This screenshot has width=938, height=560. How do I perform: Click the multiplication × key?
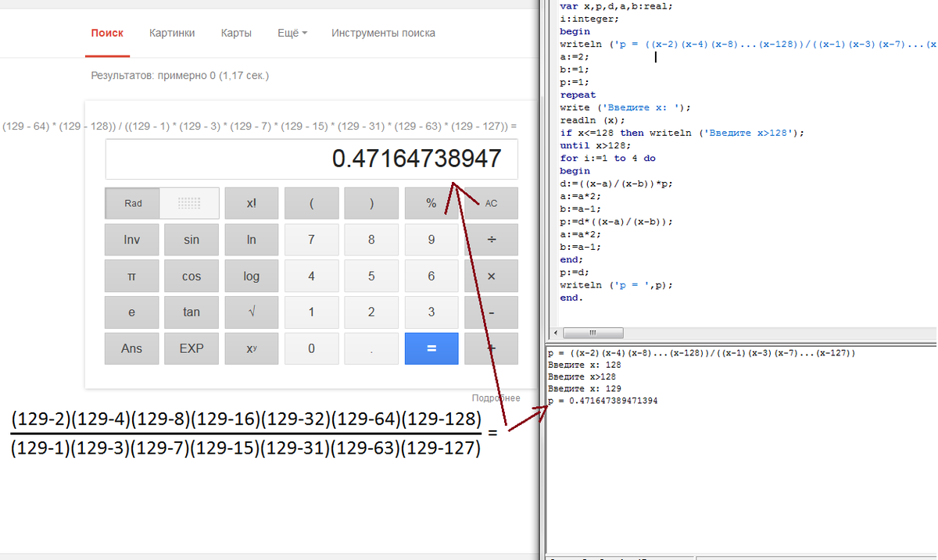[491, 276]
